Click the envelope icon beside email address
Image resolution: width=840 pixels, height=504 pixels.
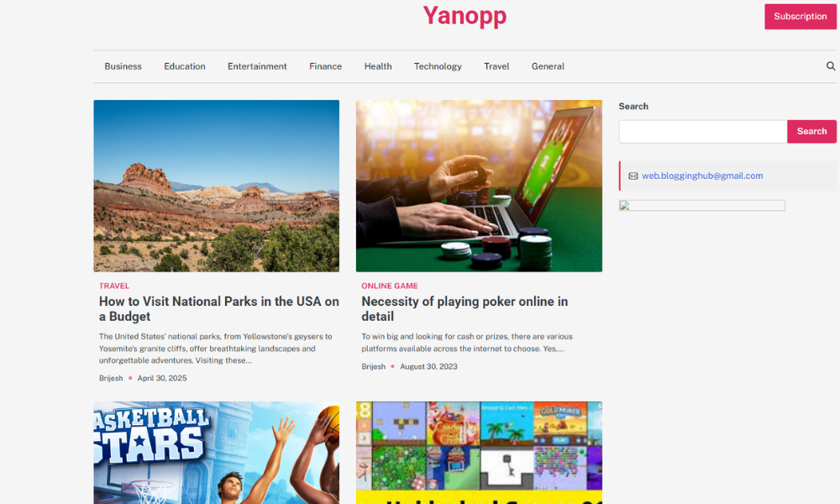tap(633, 176)
